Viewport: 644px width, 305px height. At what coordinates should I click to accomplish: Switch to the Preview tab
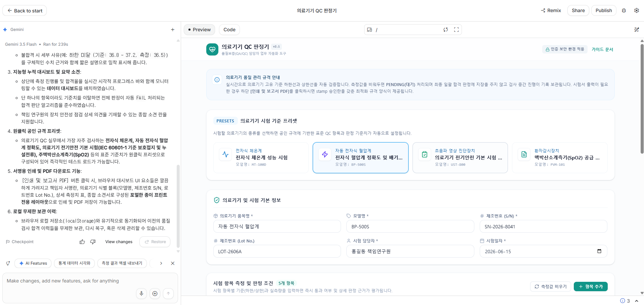199,30
